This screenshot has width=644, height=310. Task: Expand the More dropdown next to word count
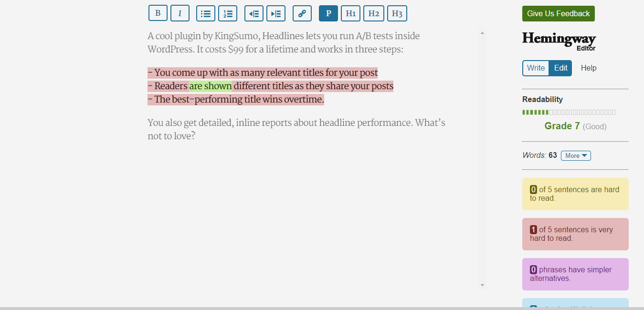(575, 155)
